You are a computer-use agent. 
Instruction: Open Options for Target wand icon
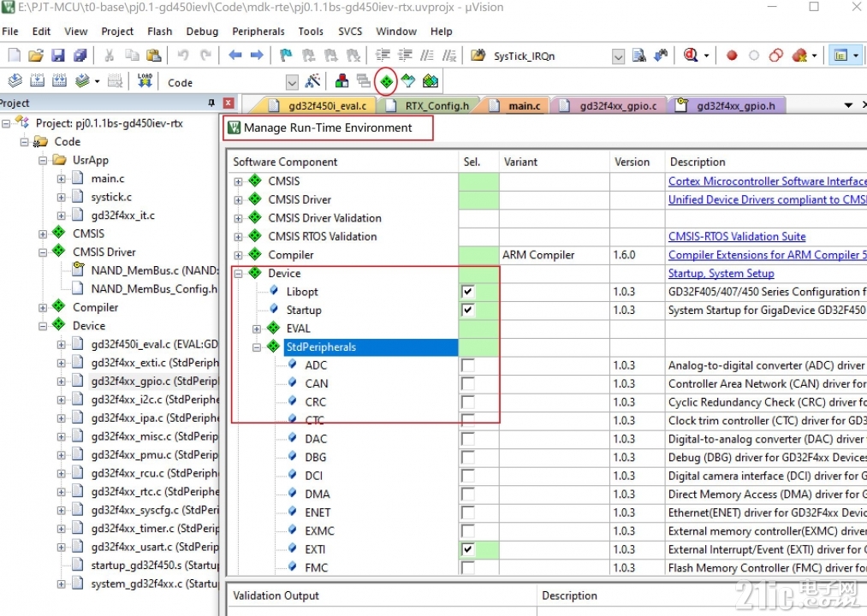313,81
